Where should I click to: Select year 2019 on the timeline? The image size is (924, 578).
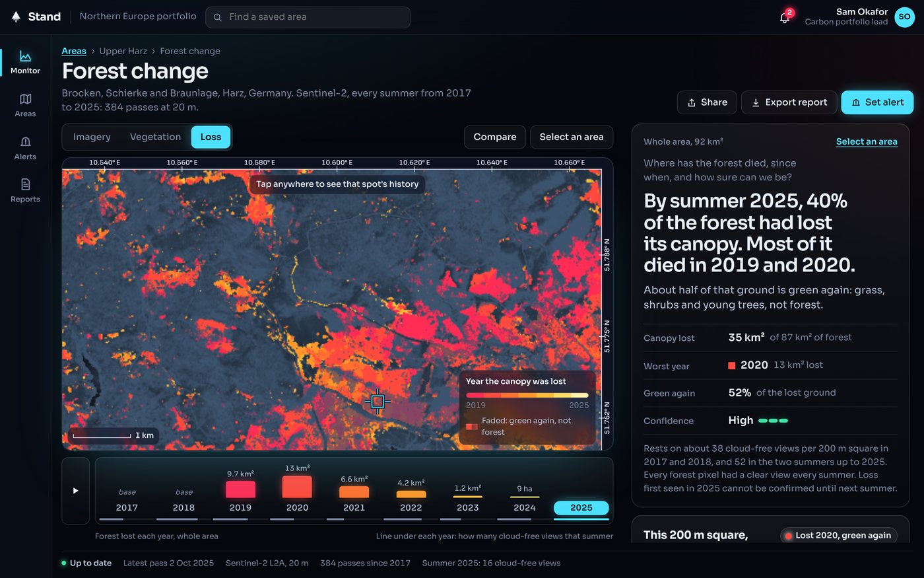240,507
